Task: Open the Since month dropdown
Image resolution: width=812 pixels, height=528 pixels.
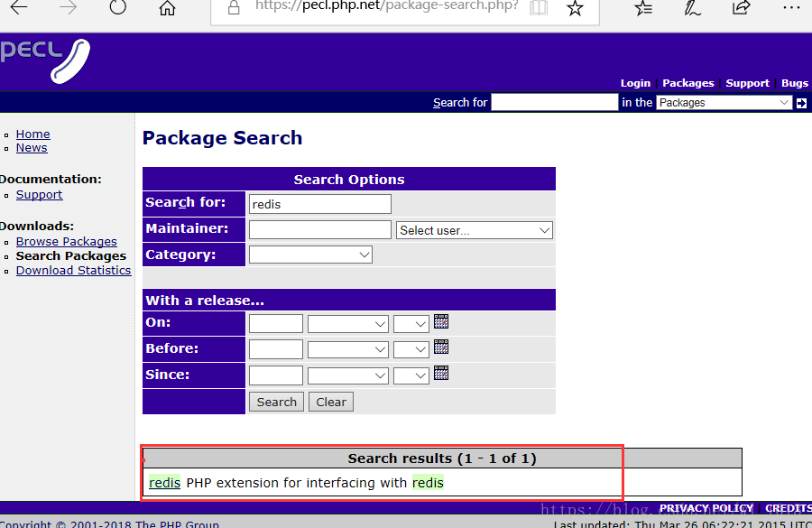Action: pyautogui.click(x=347, y=375)
